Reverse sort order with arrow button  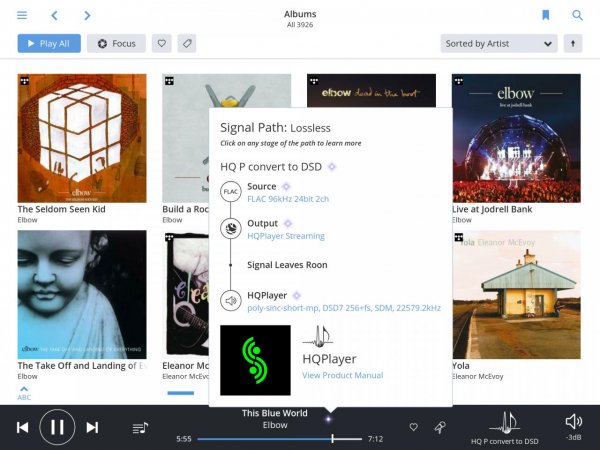[x=573, y=44]
